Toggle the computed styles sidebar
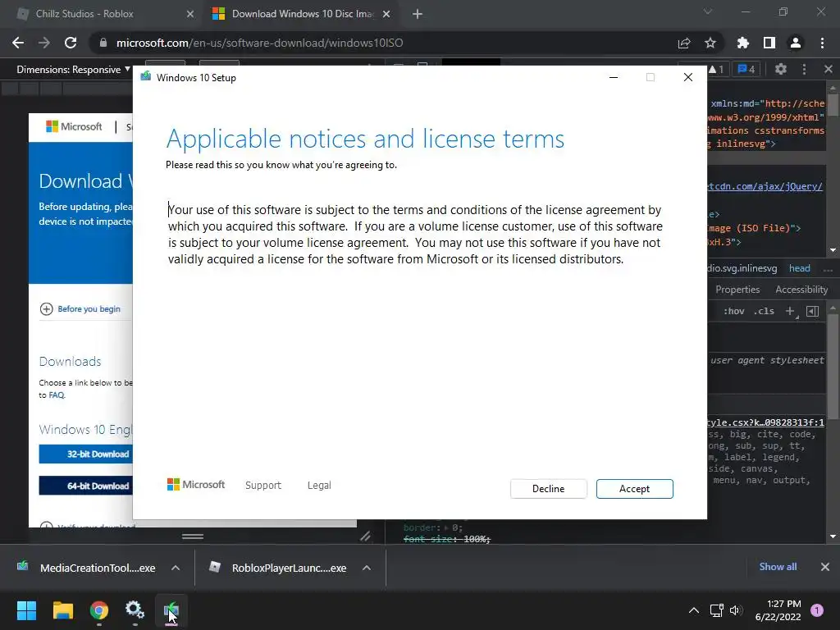The height and width of the screenshot is (630, 840). pyautogui.click(x=813, y=311)
